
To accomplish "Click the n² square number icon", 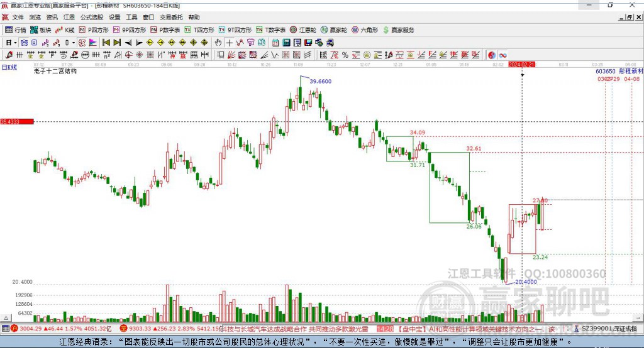I will tap(107, 55).
